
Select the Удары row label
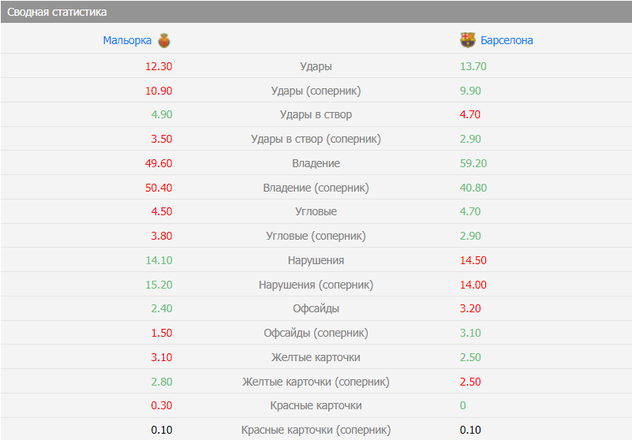(316, 66)
